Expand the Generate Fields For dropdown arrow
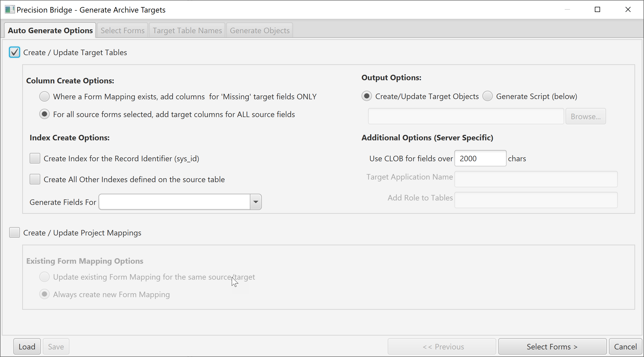 point(256,202)
